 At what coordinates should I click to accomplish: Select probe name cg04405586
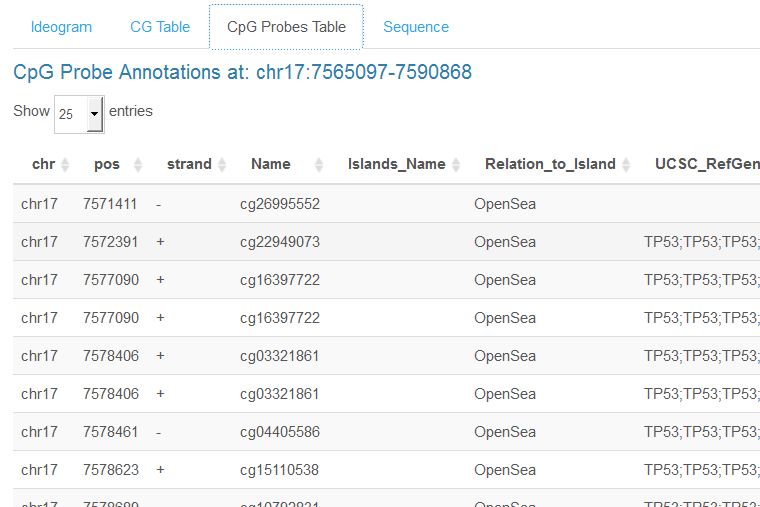point(280,432)
